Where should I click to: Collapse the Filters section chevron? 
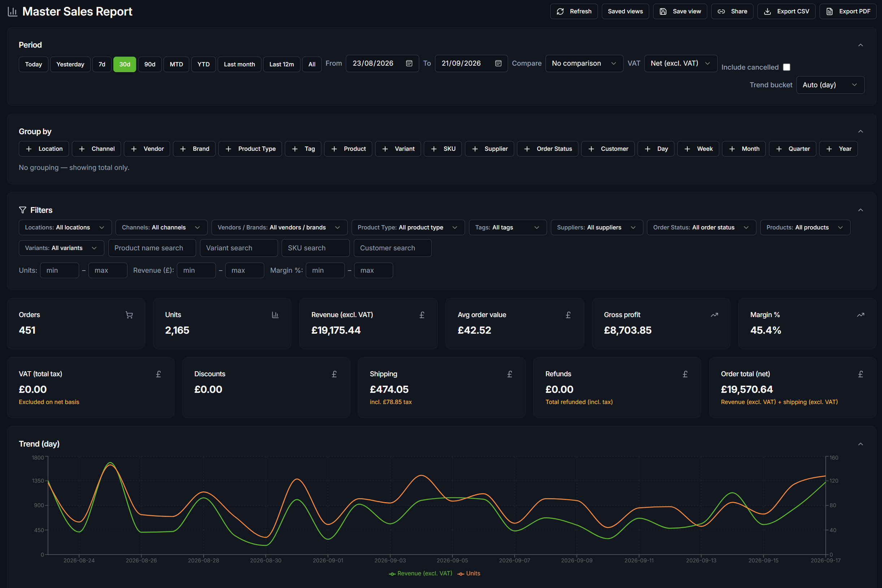[861, 210]
